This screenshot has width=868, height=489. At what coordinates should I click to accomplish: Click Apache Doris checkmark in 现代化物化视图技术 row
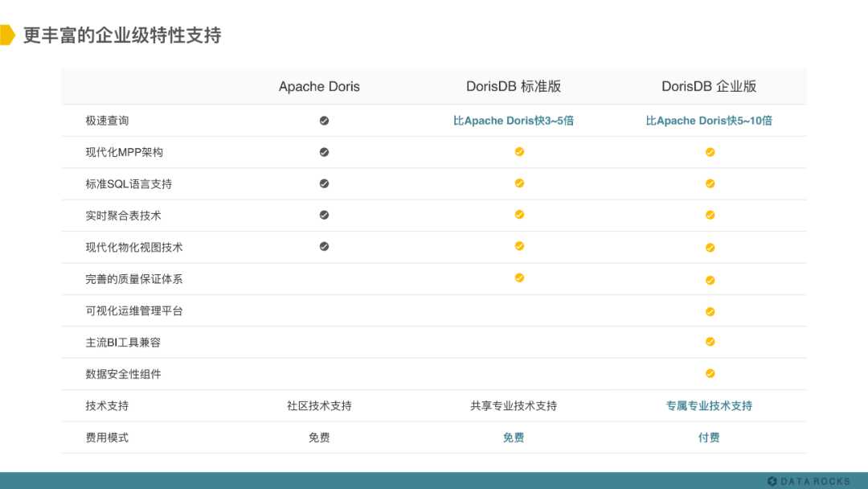point(325,246)
